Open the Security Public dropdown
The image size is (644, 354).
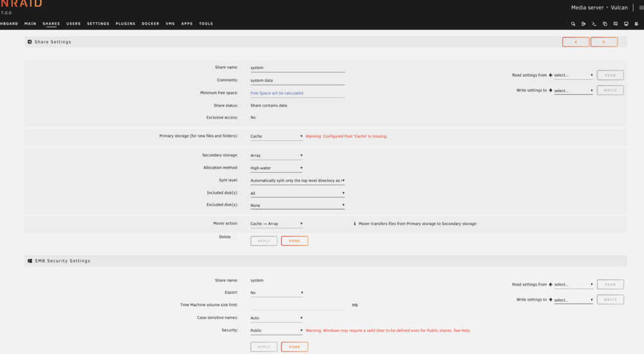[x=276, y=331]
